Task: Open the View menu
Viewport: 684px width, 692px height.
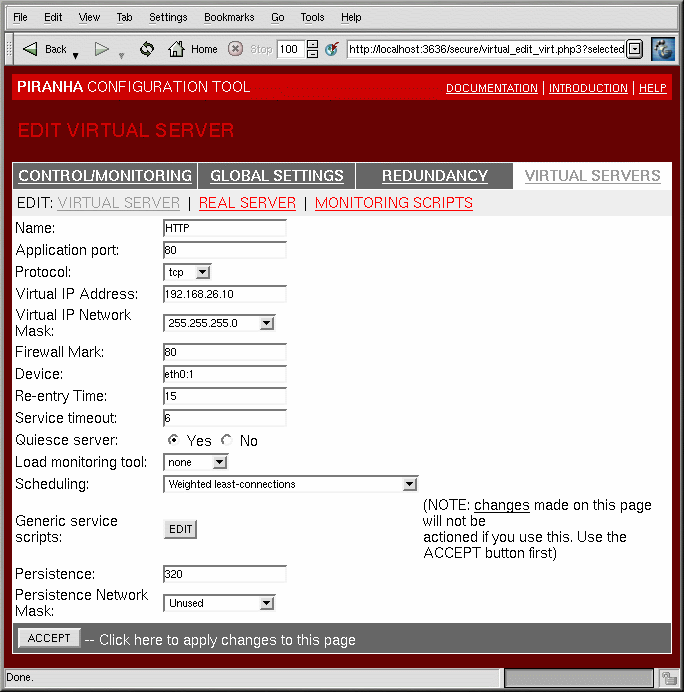Action: pyautogui.click(x=89, y=17)
